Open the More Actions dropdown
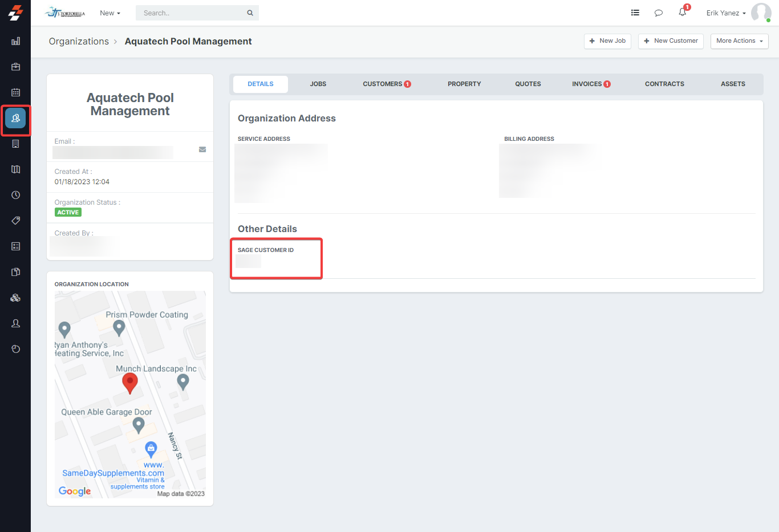 [739, 41]
